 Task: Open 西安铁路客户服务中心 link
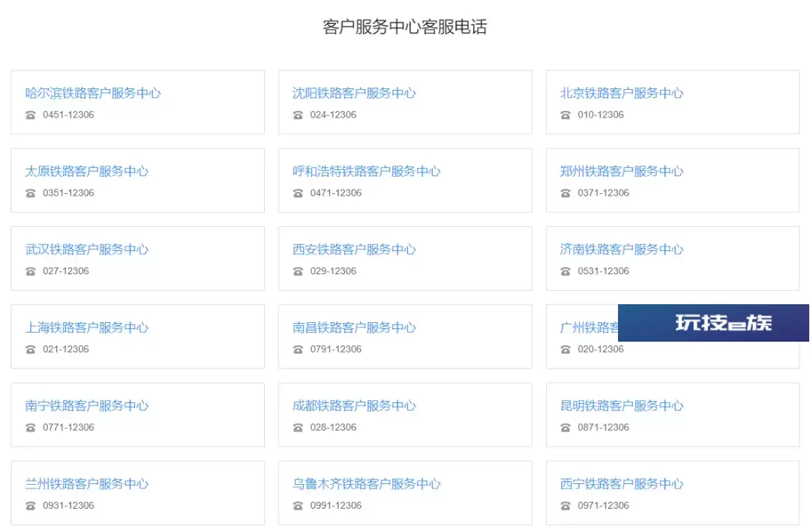(x=354, y=250)
